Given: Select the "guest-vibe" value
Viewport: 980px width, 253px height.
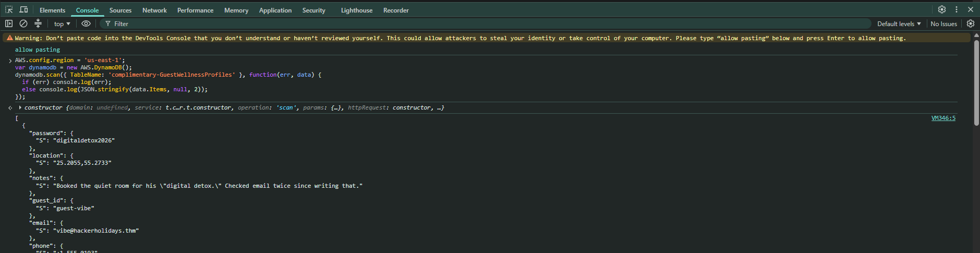Looking at the screenshot, I should coord(74,208).
